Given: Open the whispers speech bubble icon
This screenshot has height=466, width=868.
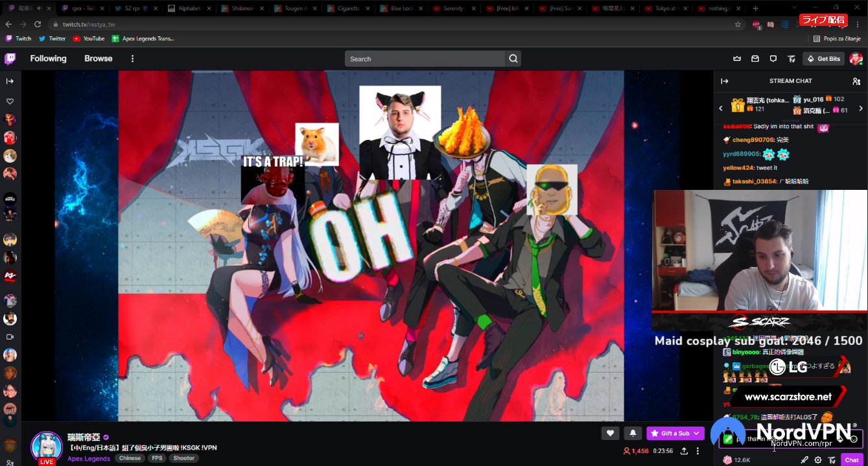Looking at the screenshot, I should 773,59.
